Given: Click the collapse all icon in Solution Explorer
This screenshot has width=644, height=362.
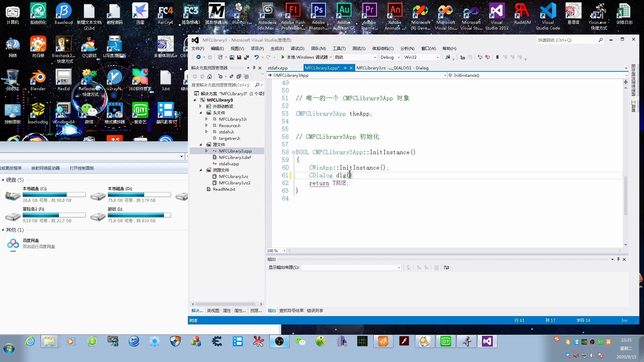Looking at the screenshot, I should tap(239, 76).
